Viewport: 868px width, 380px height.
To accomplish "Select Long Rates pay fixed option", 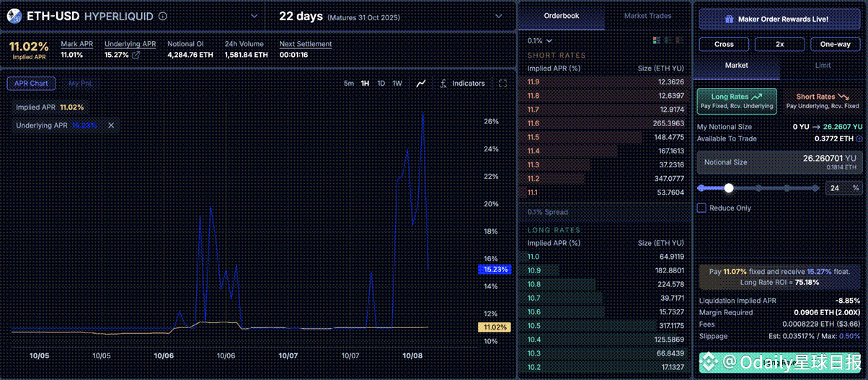I will pyautogui.click(x=736, y=101).
